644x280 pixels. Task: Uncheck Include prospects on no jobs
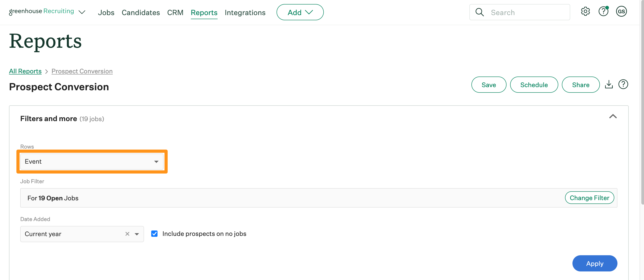tap(154, 234)
